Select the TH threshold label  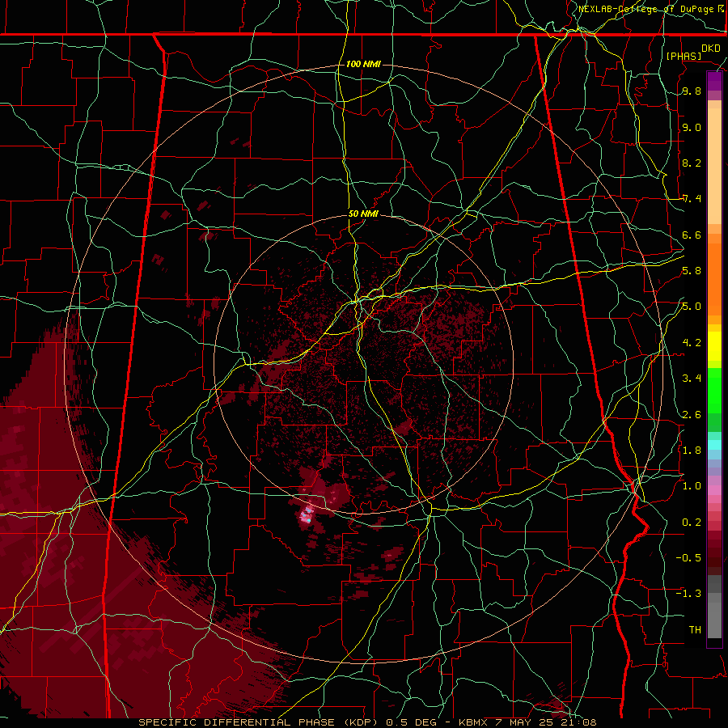pyautogui.click(x=695, y=629)
